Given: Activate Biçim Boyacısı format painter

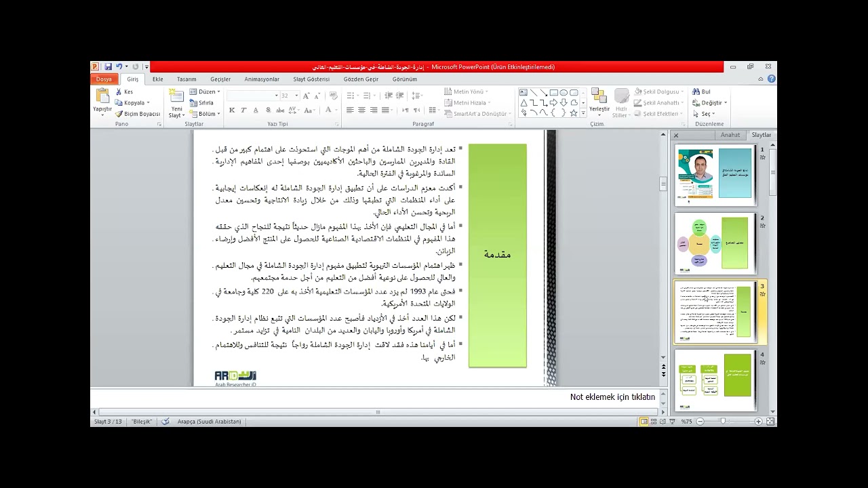Looking at the screenshot, I should tap(138, 114).
